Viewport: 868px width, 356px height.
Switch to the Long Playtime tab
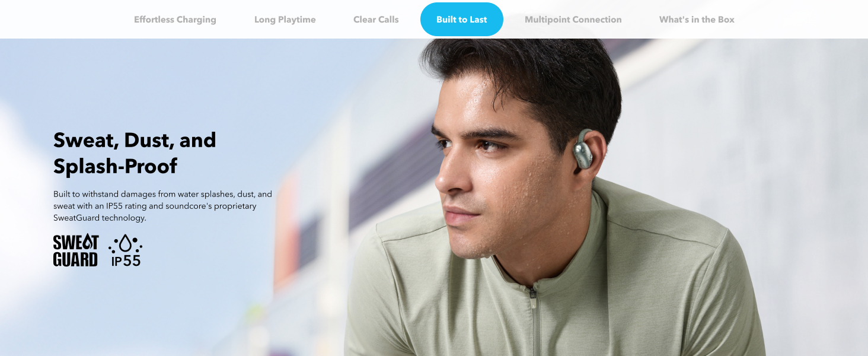285,20
